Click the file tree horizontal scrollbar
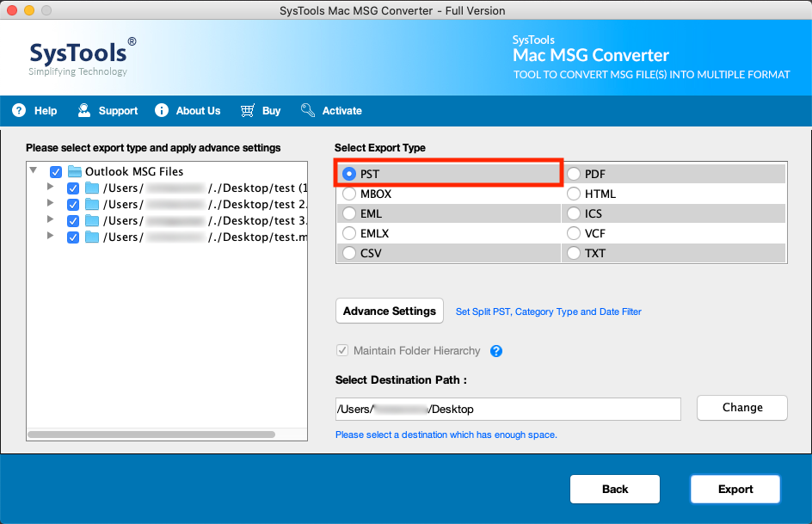Screen dimensions: 812x524 coord(151,435)
